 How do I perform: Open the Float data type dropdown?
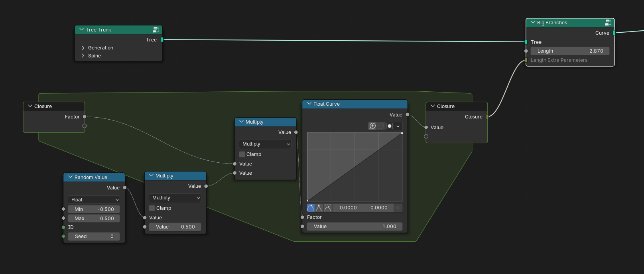tap(94, 200)
